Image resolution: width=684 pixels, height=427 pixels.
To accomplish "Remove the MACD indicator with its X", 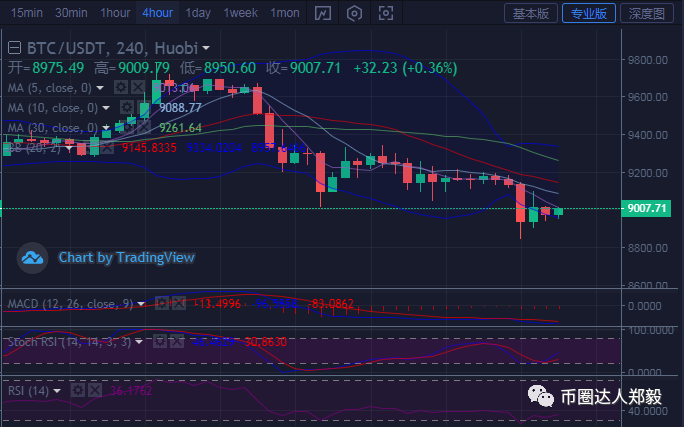I will [179, 303].
